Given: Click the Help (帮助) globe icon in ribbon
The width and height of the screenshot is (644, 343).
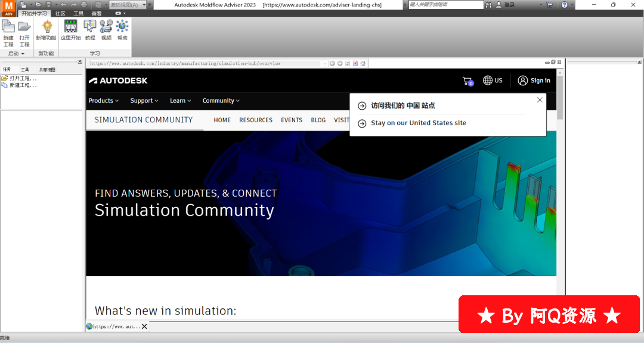Looking at the screenshot, I should click(x=122, y=30).
